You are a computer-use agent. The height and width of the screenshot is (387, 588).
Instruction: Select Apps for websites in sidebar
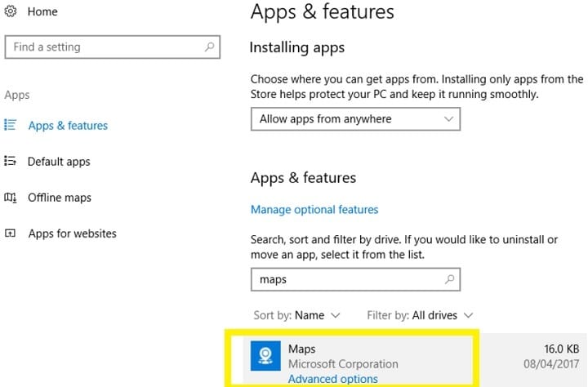[x=73, y=234]
